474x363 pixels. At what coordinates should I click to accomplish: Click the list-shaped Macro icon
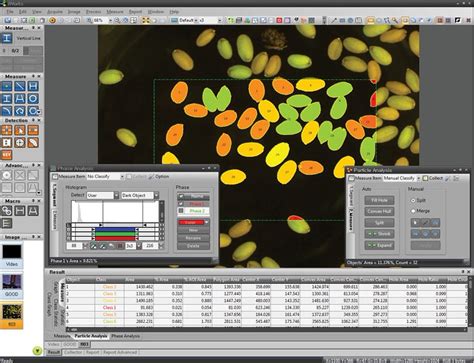7,223
